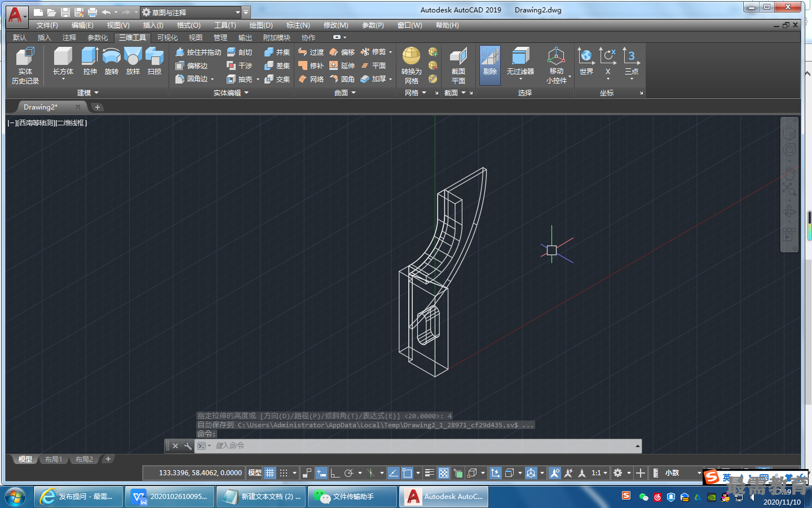
Task: Toggle snap mode in status bar
Action: pyautogui.click(x=284, y=473)
